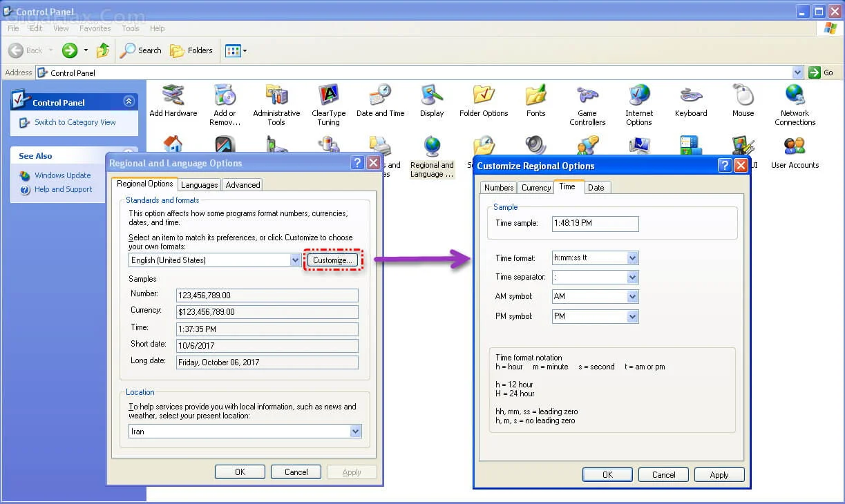Open ClearType Tuning icon
This screenshot has width=845, height=504.
(x=328, y=96)
